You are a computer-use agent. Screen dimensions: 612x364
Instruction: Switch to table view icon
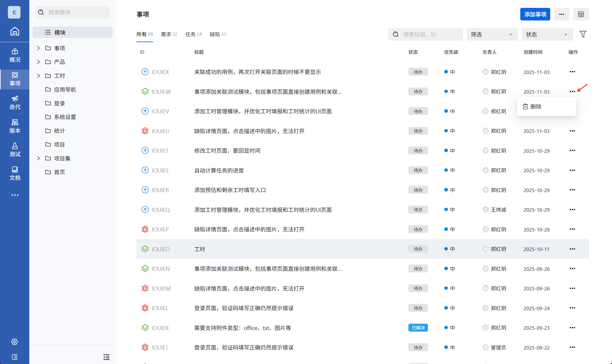pos(581,14)
